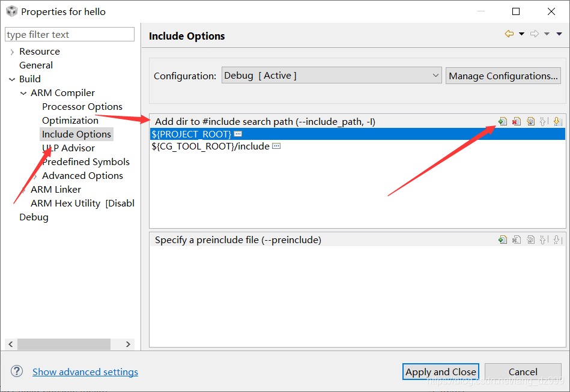
Task: Open back history dropdown arrow
Action: pos(522,34)
